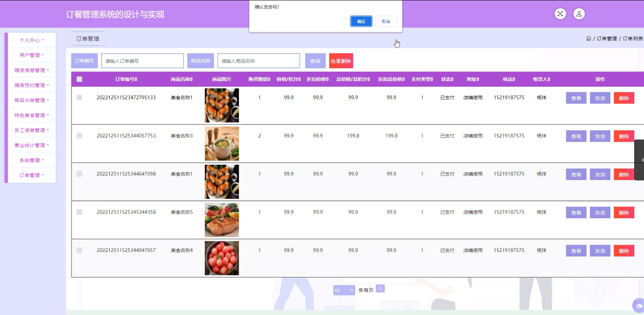Click 删除 for order ending 795133
Image resolution: width=644 pixels, height=315 pixels.
coord(624,98)
